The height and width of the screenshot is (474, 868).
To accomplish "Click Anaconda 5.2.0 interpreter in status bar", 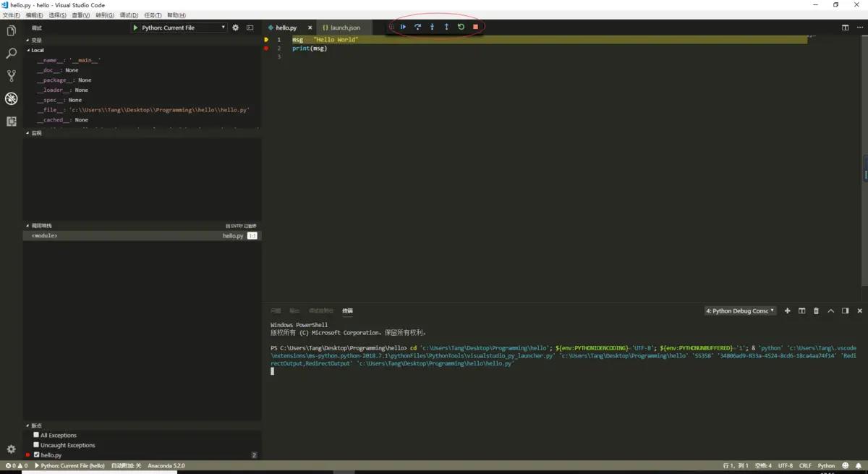I will click(x=166, y=466).
